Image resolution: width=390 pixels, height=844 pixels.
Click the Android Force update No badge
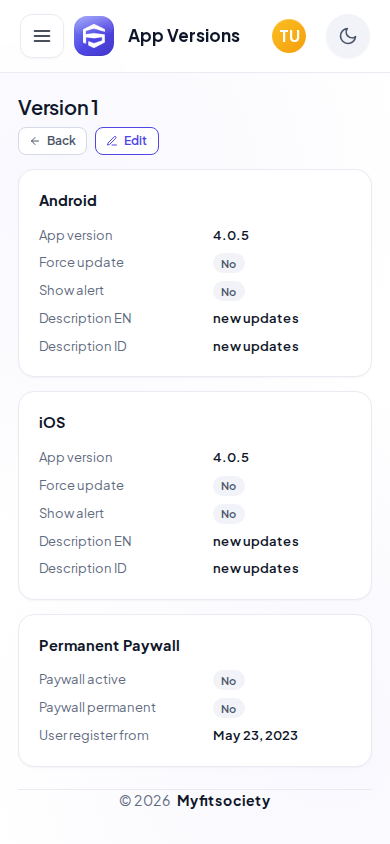coord(229,264)
